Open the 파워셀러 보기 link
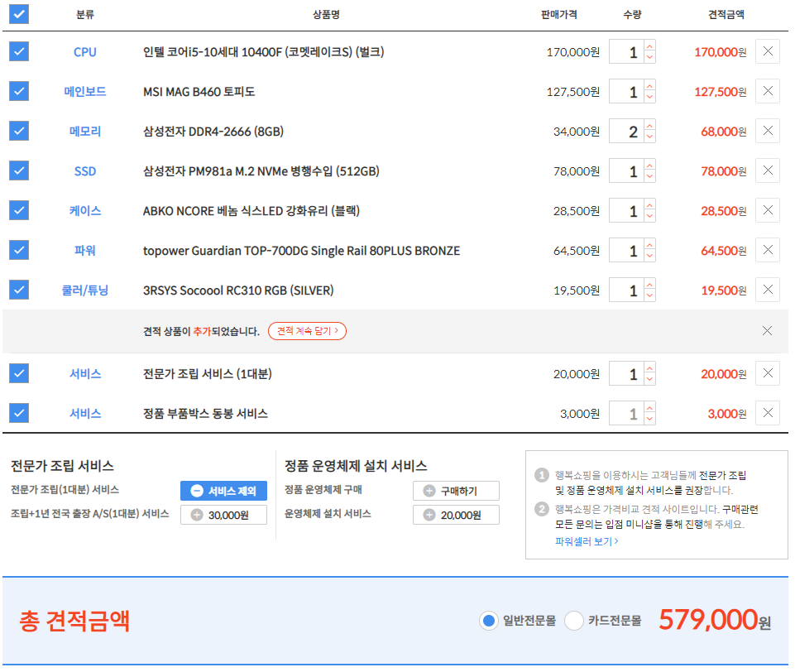 (587, 541)
